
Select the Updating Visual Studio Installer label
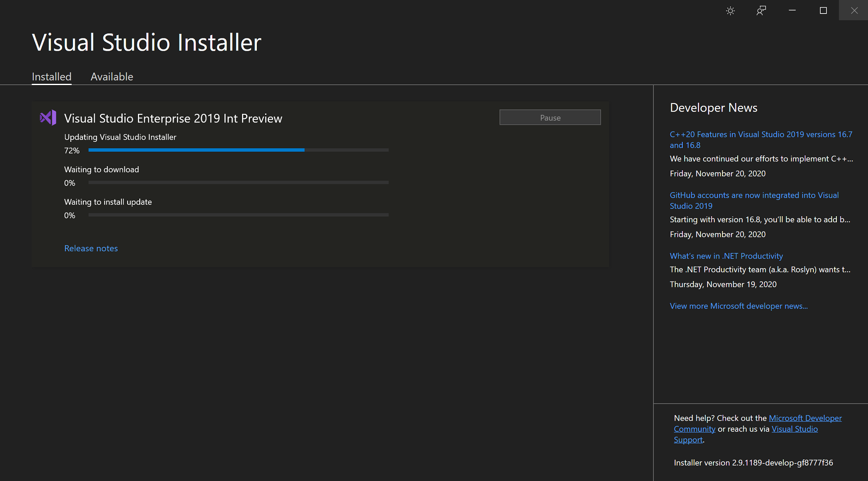[120, 137]
